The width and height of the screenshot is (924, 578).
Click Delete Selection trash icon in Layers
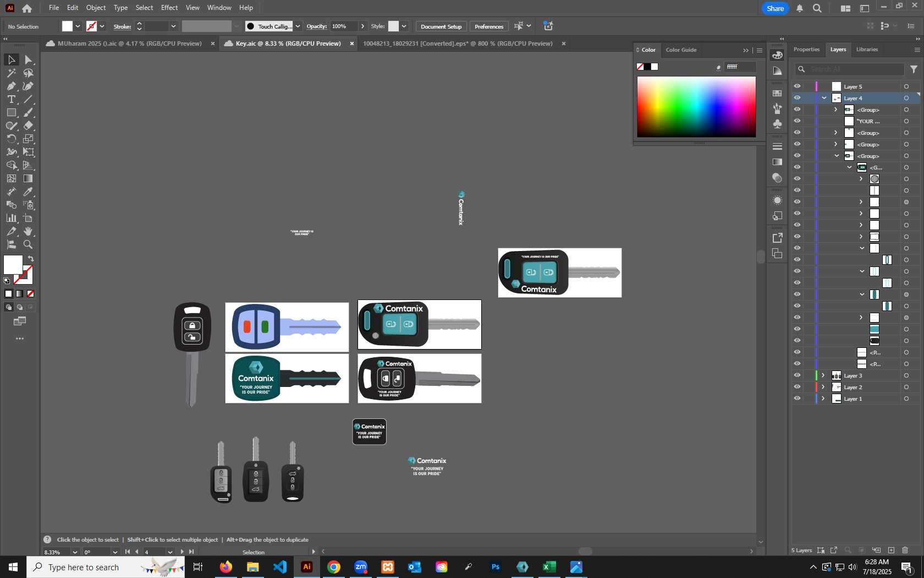click(x=905, y=550)
